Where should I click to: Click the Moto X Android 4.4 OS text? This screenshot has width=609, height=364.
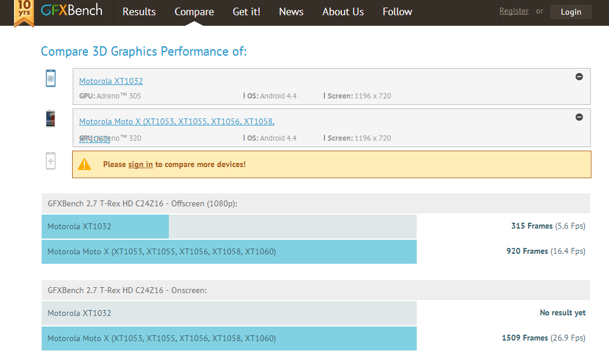click(x=272, y=138)
